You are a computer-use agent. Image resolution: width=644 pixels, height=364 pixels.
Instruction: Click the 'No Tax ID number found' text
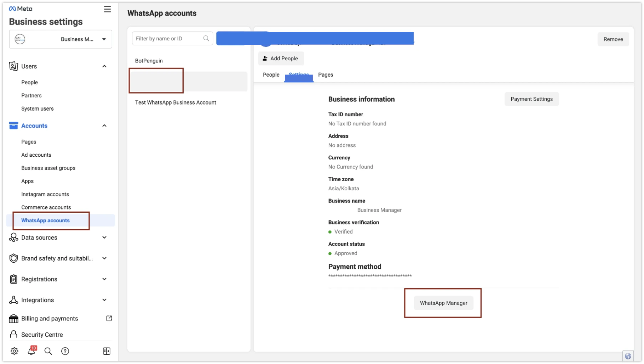pyautogui.click(x=357, y=123)
